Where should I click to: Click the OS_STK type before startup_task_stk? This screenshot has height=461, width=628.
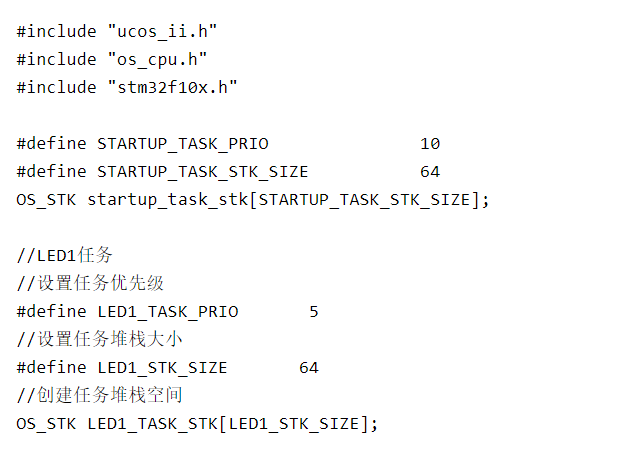click(x=46, y=200)
